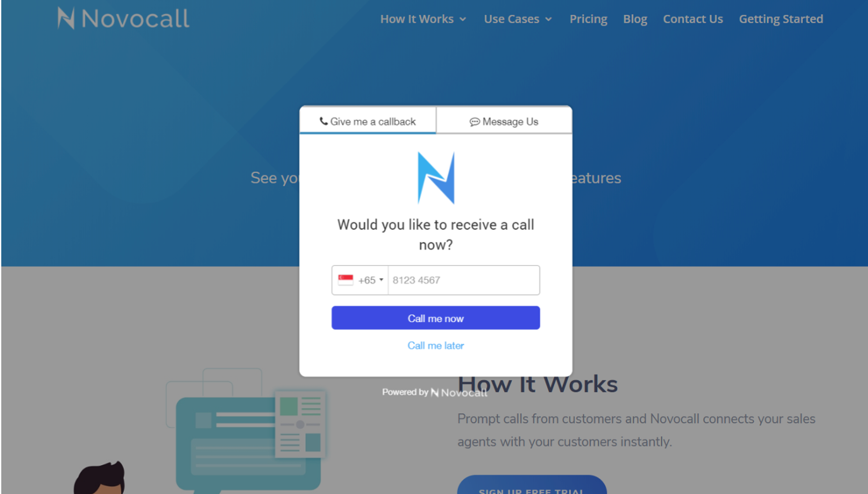Click the blue N logo in the popup

(x=436, y=178)
